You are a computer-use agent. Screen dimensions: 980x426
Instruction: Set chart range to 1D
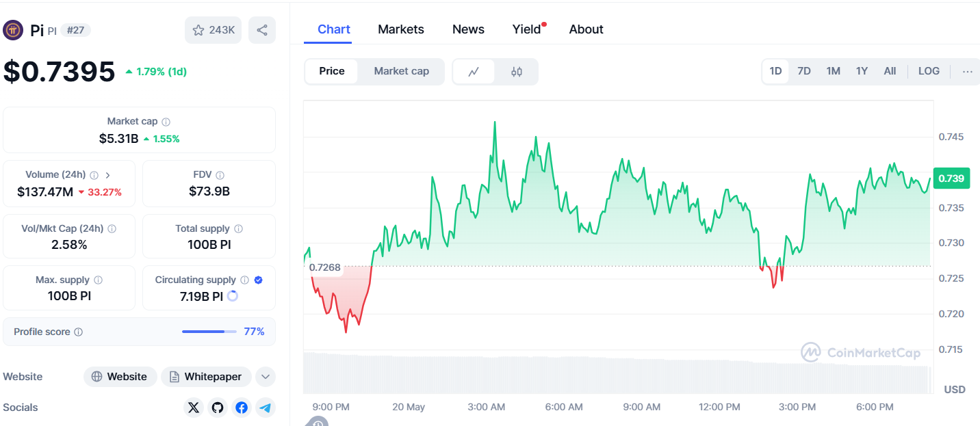pos(775,71)
